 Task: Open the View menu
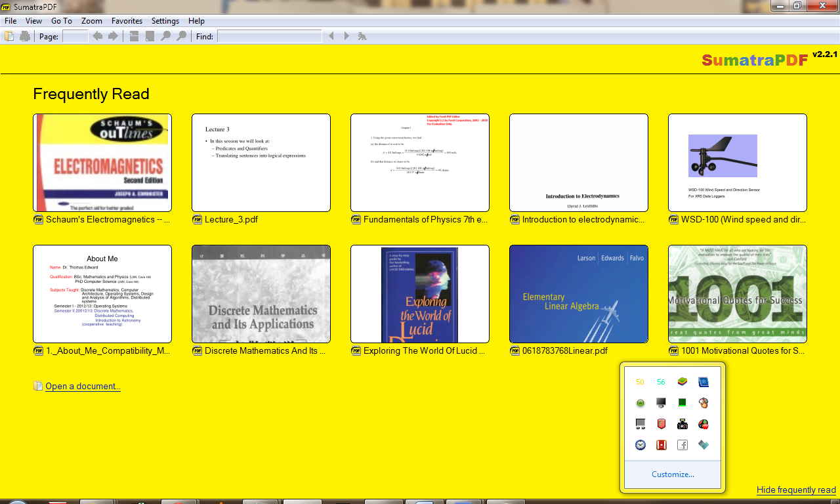pos(34,21)
